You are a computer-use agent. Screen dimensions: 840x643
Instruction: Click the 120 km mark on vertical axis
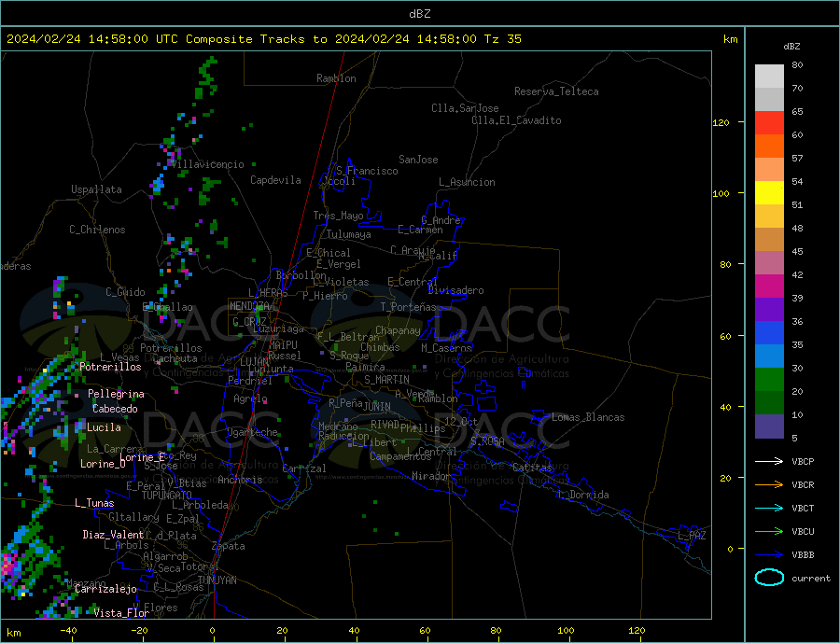point(721,122)
